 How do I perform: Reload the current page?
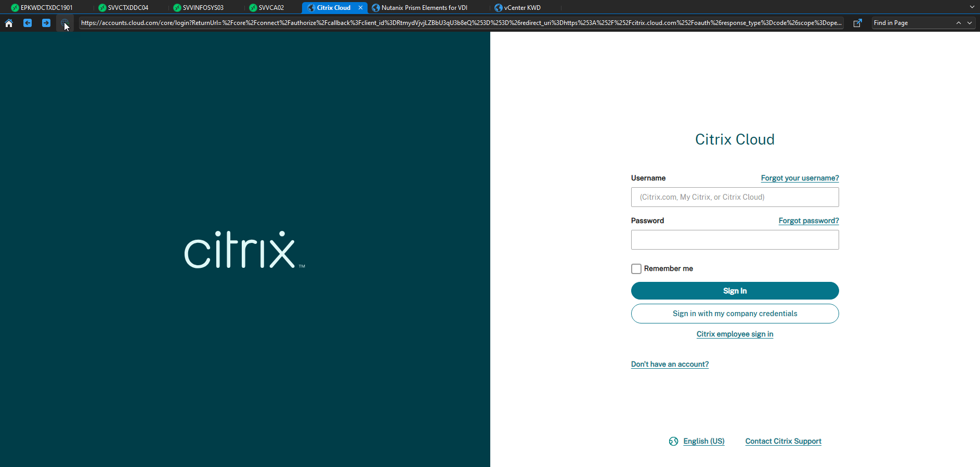[x=64, y=23]
